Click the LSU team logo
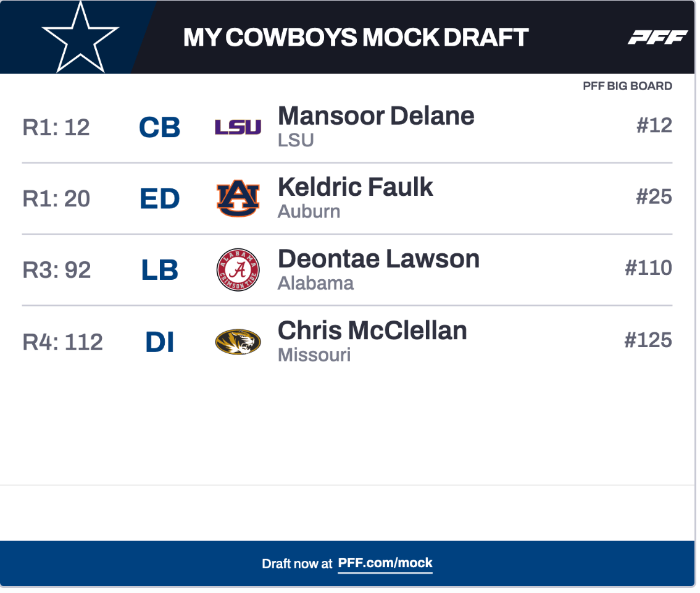This screenshot has height=593, width=700. pos(238,127)
